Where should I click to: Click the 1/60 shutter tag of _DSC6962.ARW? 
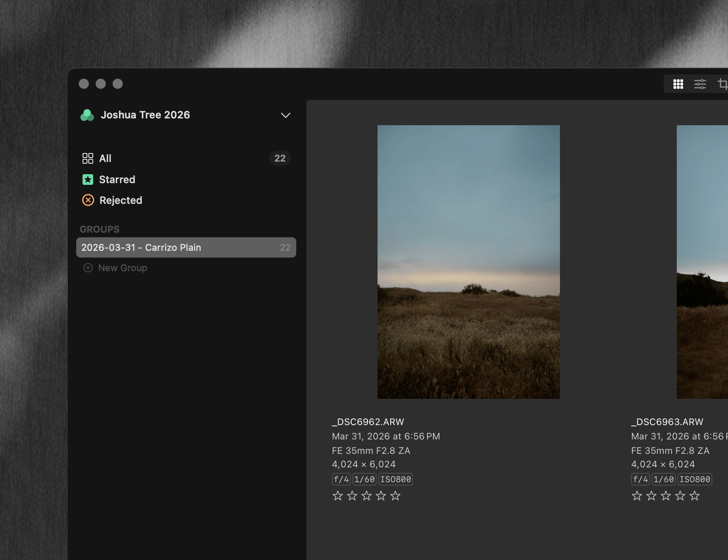364,479
